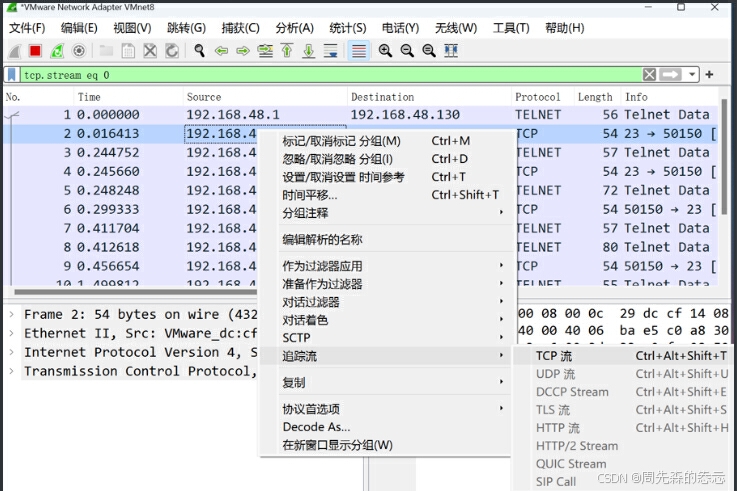Open the 文件(F) menu
The height and width of the screenshot is (491, 737).
point(27,28)
